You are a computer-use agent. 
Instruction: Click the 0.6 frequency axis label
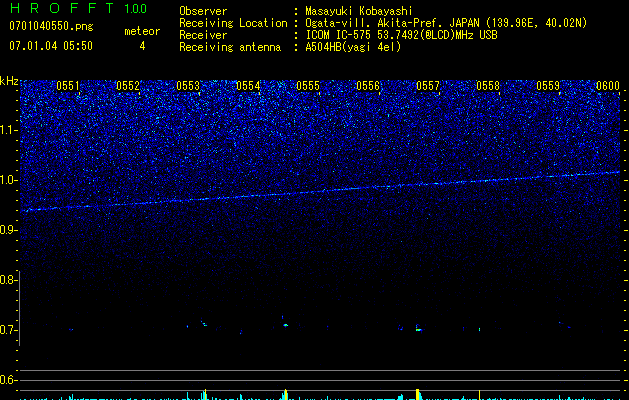[x=7, y=380]
